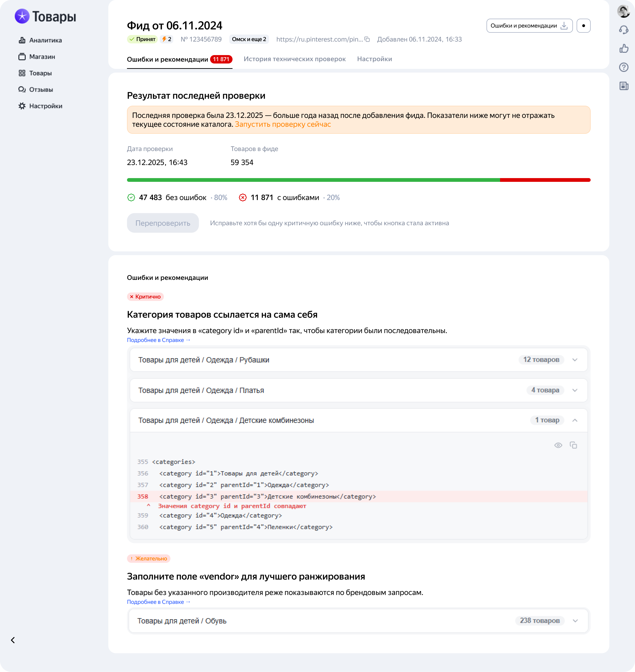The image size is (635, 672).
Task: Open Аналитика in the sidebar
Action: (40, 40)
